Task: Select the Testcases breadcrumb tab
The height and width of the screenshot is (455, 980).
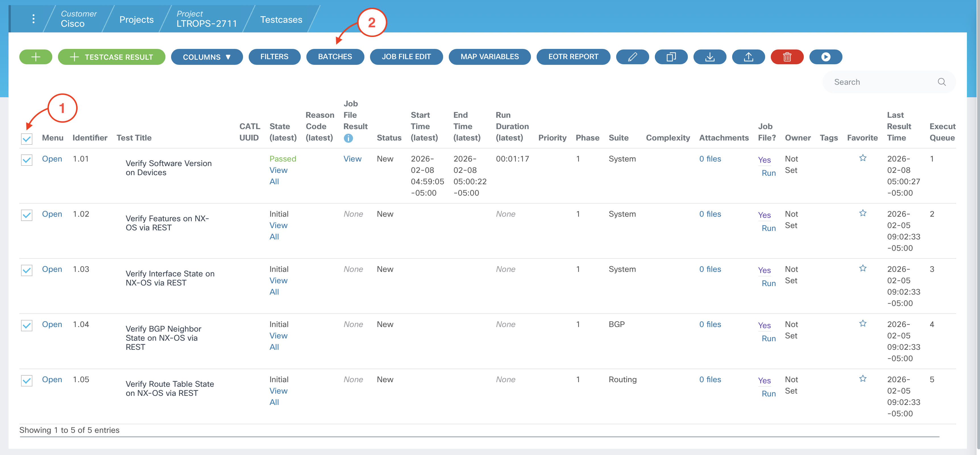Action: 281,20
